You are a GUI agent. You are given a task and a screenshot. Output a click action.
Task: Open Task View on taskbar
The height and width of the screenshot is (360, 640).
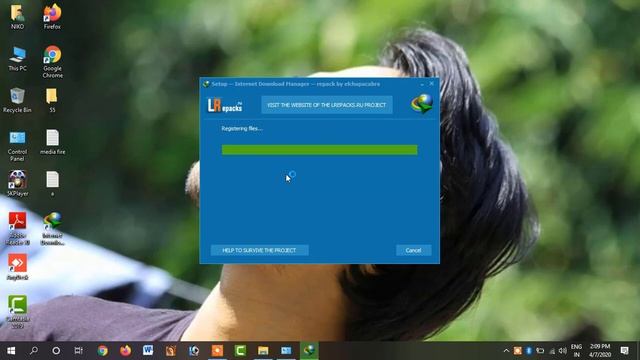point(78,351)
